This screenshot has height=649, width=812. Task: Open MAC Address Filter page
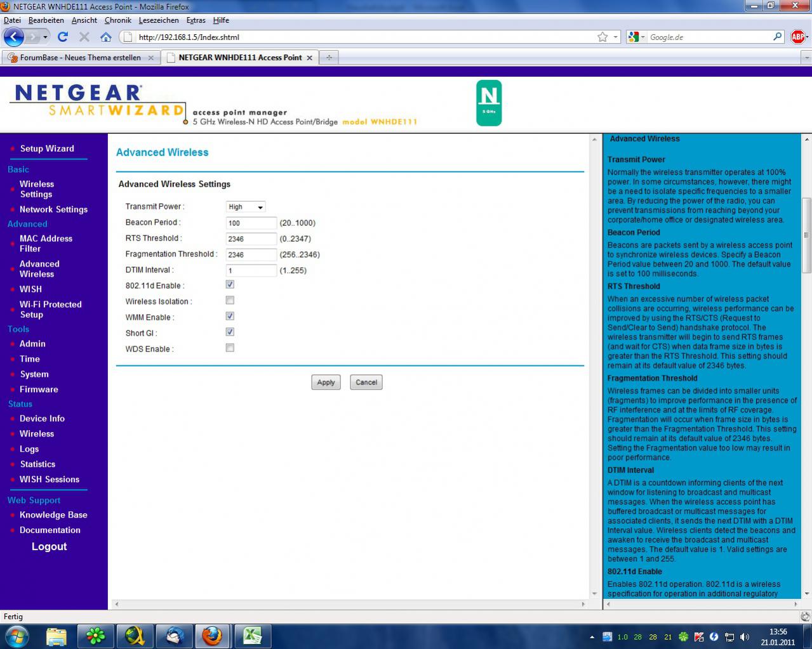(x=46, y=244)
